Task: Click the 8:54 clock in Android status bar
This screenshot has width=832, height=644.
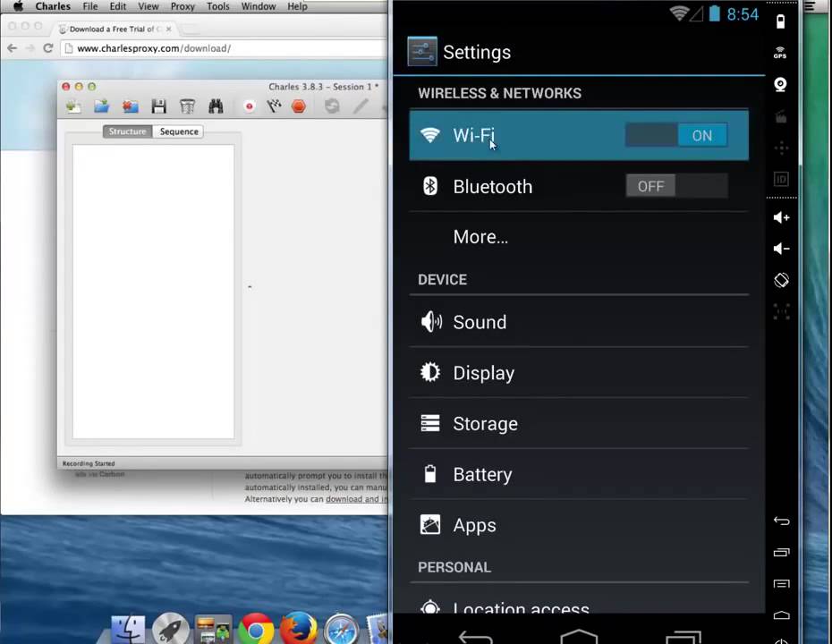Action: [x=743, y=14]
